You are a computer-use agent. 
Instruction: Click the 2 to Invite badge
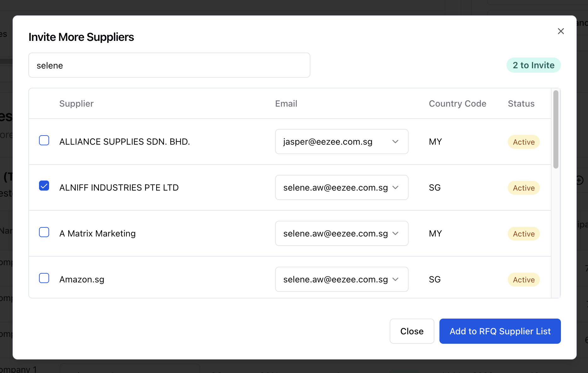pos(534,65)
